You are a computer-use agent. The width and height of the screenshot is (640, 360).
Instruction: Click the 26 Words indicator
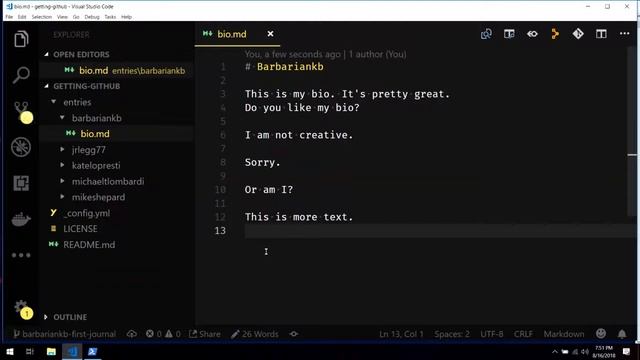255,334
